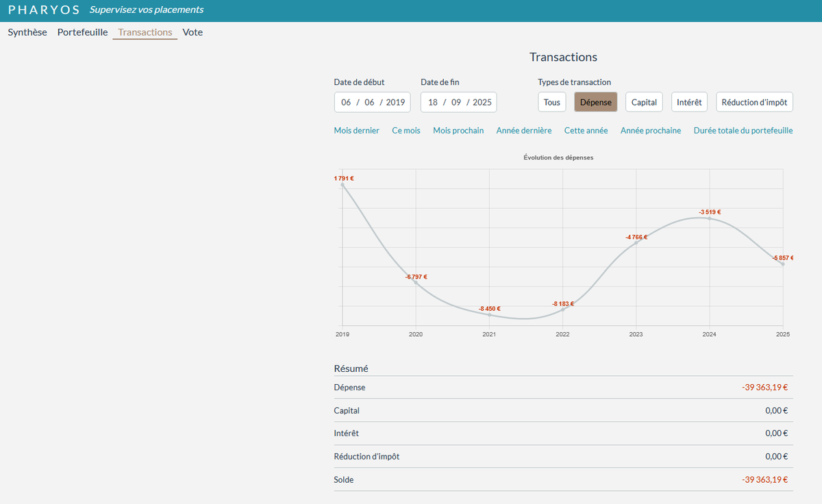Screen dimensions: 822x504
Task: Filter by Intérêt transactions
Action: [x=689, y=102]
